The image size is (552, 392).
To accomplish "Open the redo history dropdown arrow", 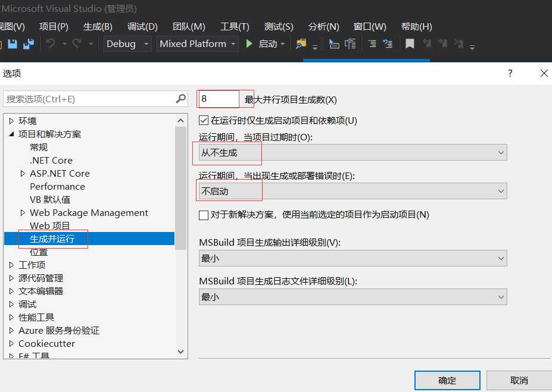I will click(x=91, y=44).
